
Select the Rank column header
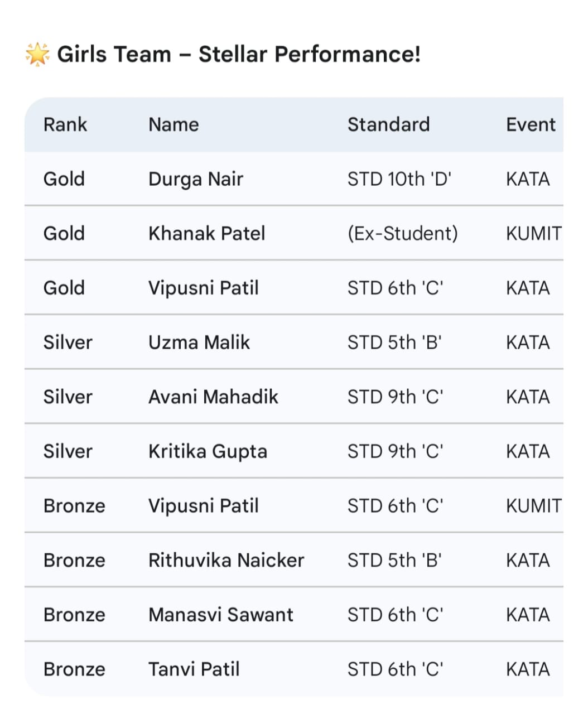pyautogui.click(x=65, y=124)
